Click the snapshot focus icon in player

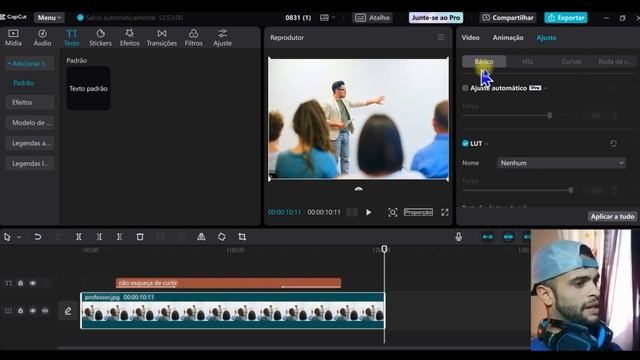[393, 212]
